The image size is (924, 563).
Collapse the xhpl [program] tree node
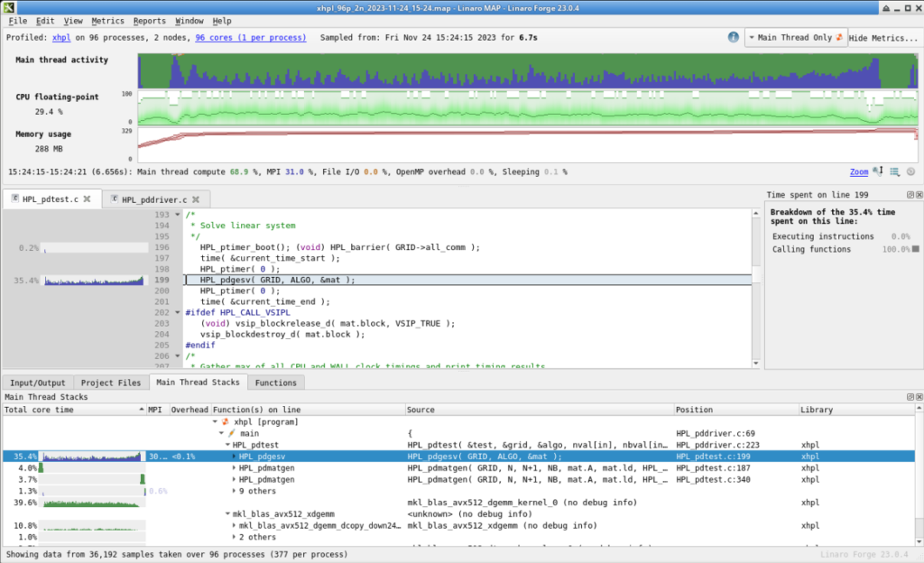215,421
